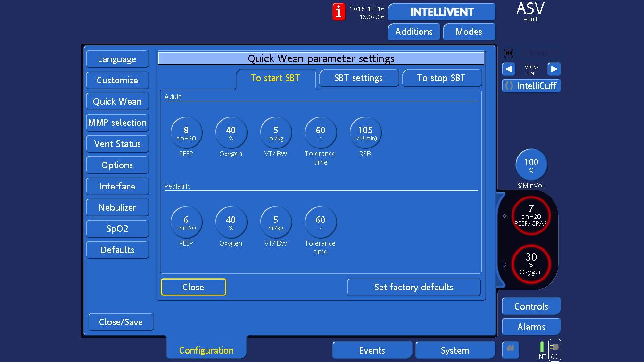Go to the previous view with left arrow

click(x=508, y=69)
